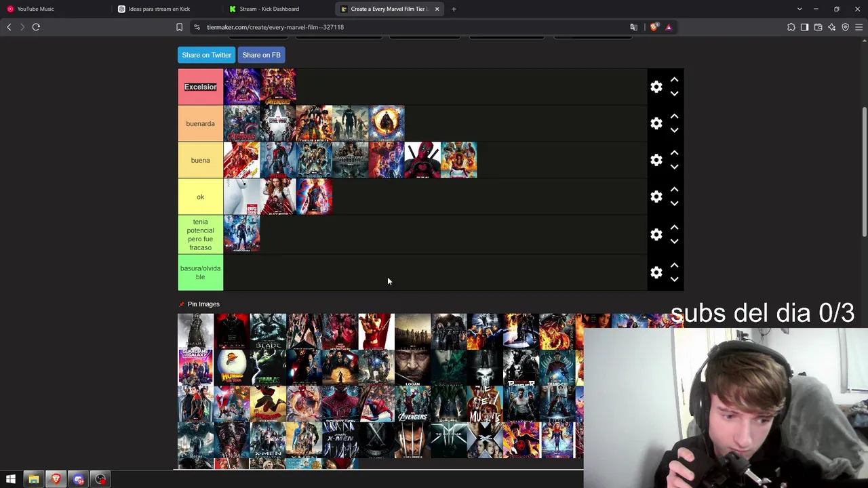The width and height of the screenshot is (868, 488).
Task: Click Share on FB button
Action: click(x=261, y=55)
